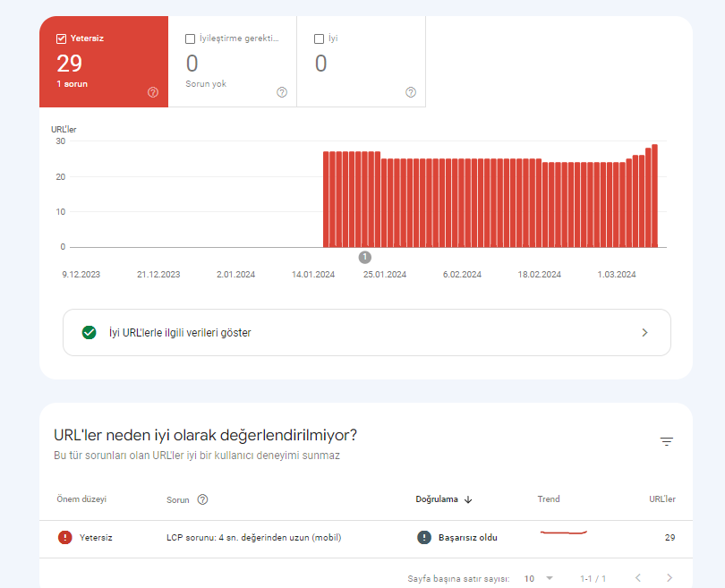
Task: Open the table filter icon
Action: tap(666, 441)
